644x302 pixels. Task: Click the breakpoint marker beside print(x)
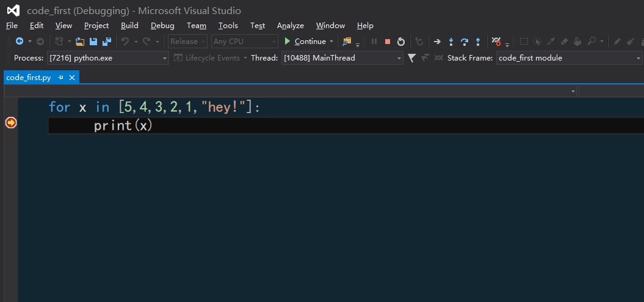10,123
